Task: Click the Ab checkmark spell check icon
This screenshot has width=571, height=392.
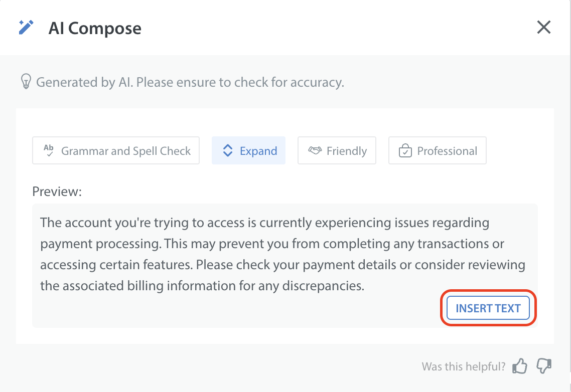Action: 49,150
